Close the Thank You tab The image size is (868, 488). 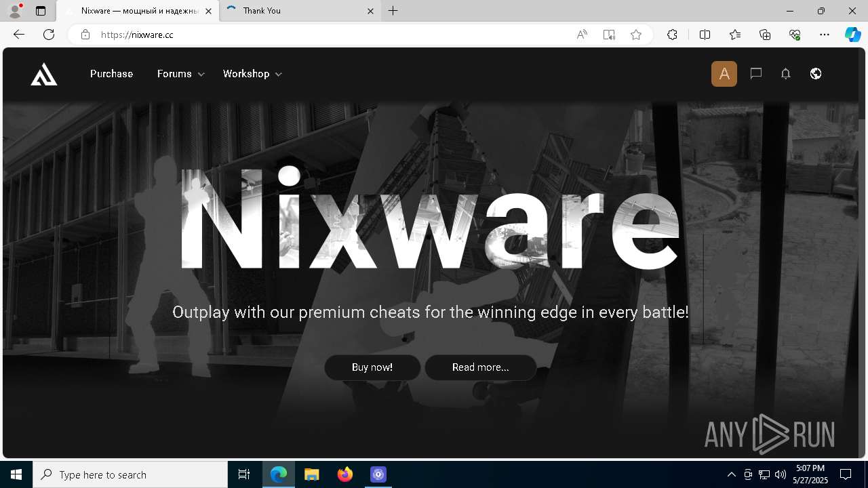(371, 11)
